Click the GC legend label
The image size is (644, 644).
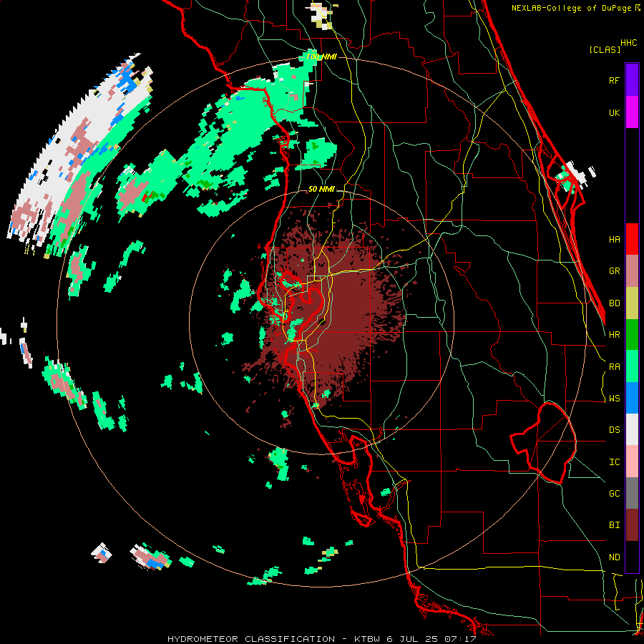pyautogui.click(x=614, y=494)
